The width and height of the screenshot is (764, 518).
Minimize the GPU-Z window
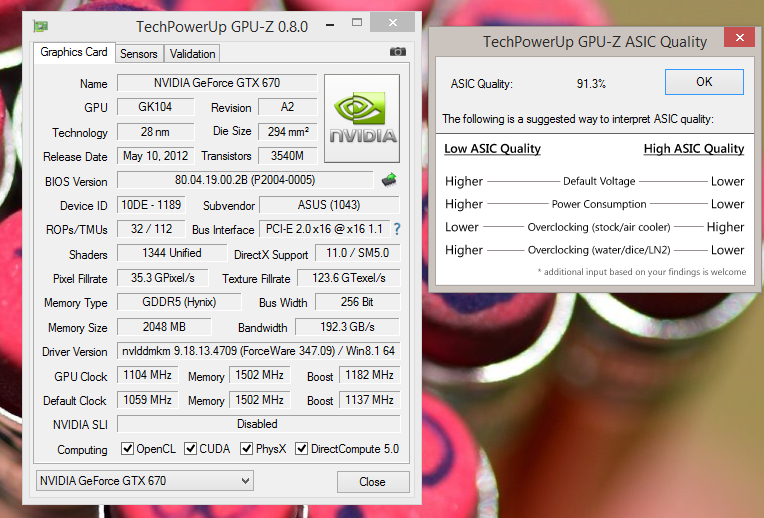330,24
